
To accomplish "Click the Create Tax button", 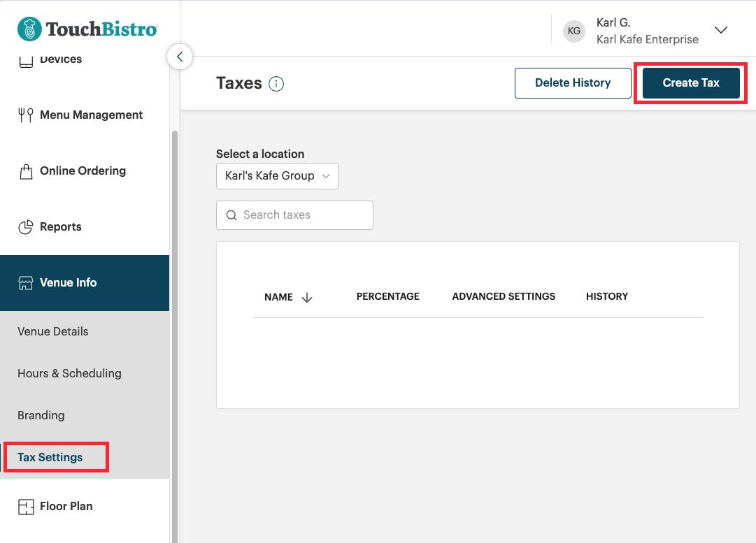I will point(690,82).
